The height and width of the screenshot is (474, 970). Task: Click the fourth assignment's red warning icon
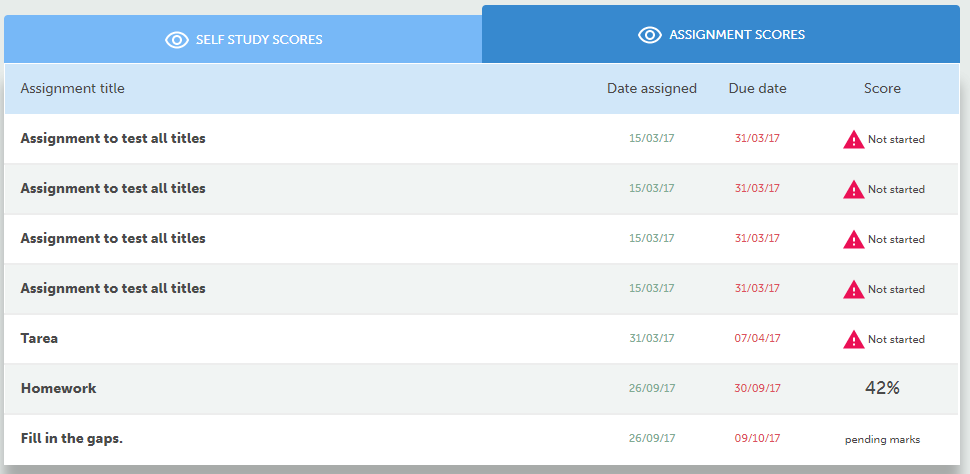pyautogui.click(x=853, y=289)
